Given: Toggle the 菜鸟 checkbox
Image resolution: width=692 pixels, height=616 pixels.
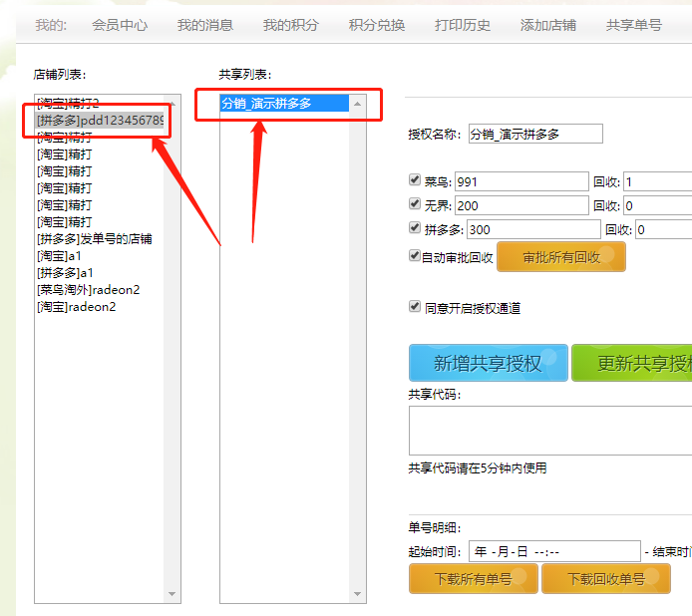Looking at the screenshot, I should point(415,180).
